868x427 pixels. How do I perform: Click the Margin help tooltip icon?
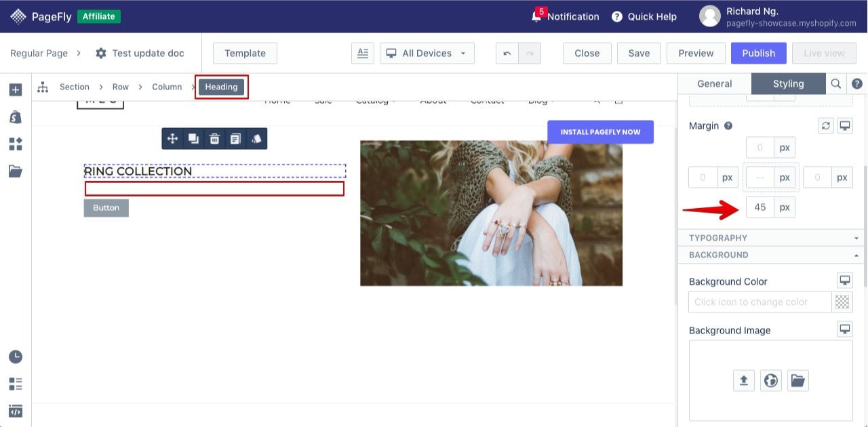click(728, 126)
